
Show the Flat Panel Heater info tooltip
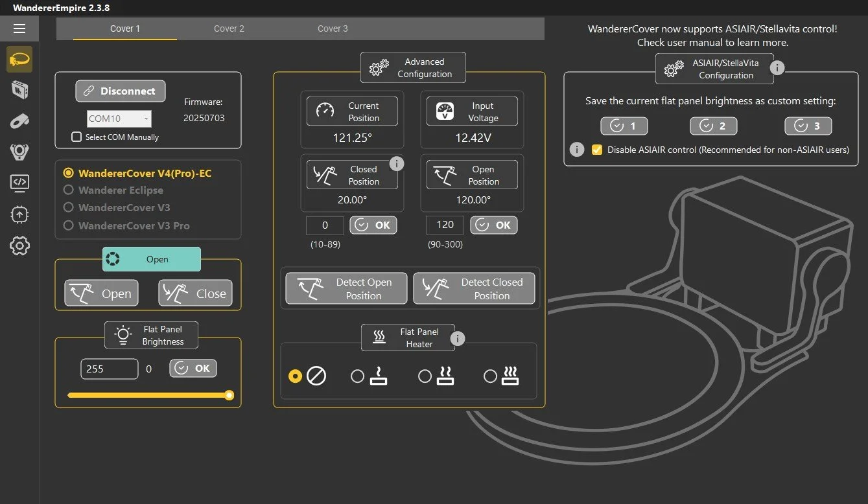(458, 339)
